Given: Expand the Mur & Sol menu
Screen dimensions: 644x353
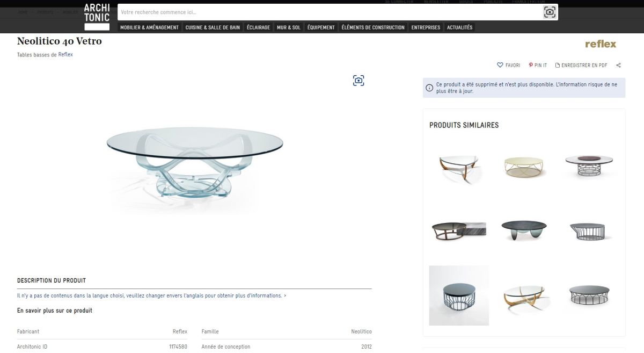Looking at the screenshot, I should tap(289, 27).
